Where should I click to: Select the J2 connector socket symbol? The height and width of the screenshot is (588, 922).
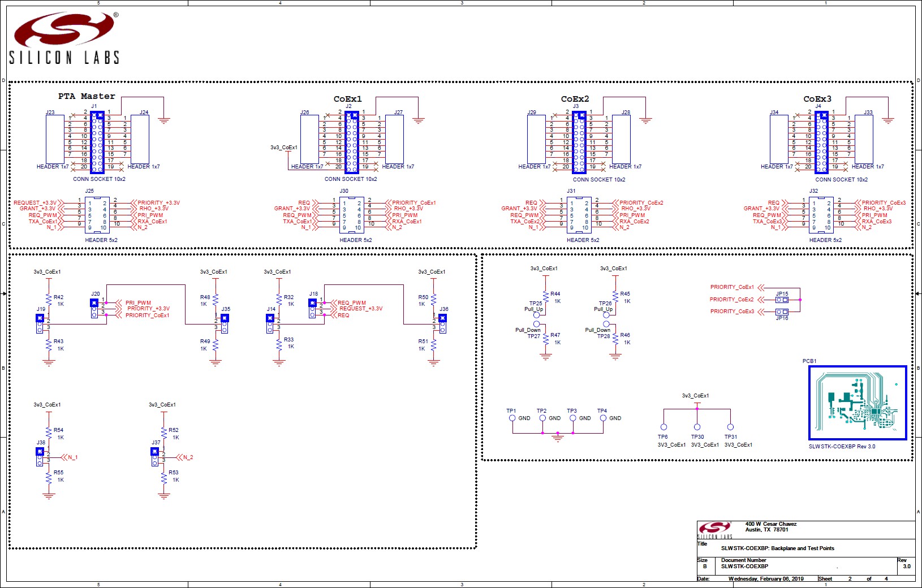[x=352, y=142]
